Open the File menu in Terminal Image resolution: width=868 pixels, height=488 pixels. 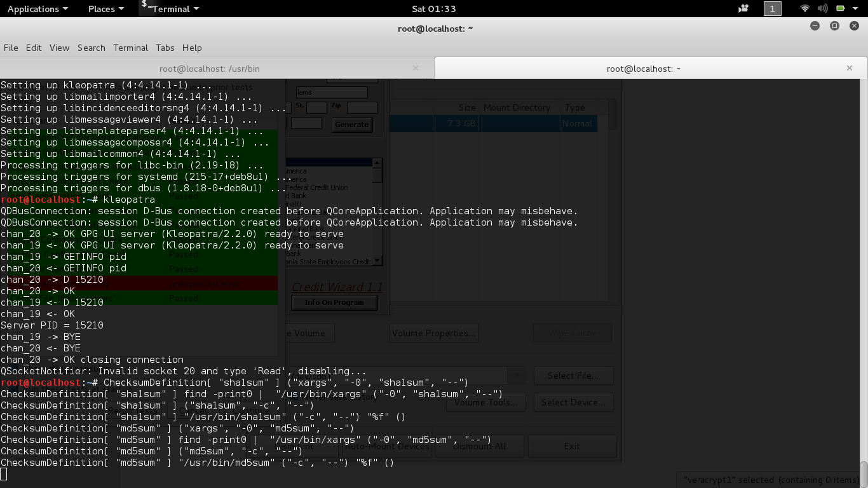pyautogui.click(x=11, y=48)
